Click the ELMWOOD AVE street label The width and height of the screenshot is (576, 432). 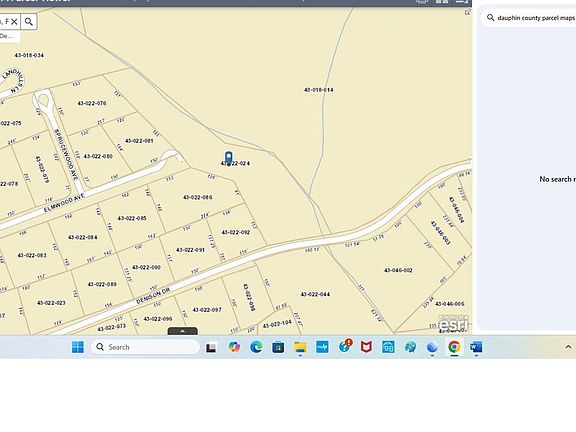pos(64,203)
